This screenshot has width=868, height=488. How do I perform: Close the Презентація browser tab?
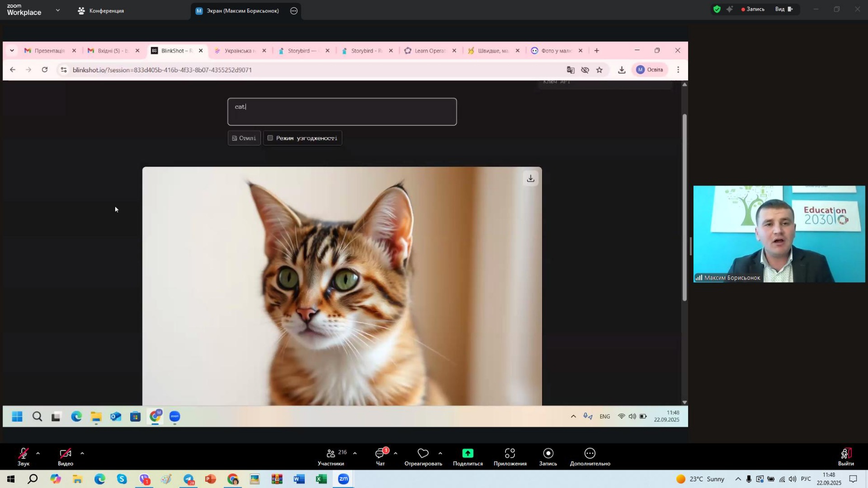point(74,51)
